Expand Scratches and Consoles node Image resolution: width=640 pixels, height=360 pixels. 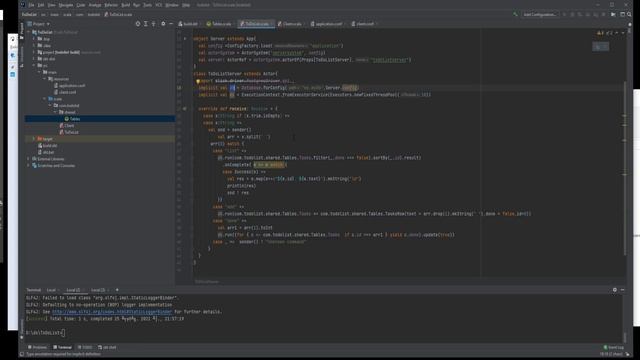click(x=29, y=165)
